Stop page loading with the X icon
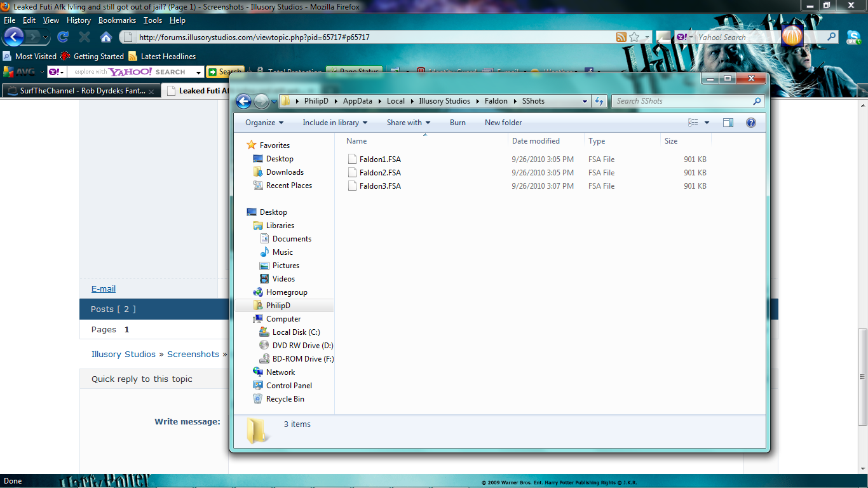Viewport: 868px width, 488px height. 85,37
